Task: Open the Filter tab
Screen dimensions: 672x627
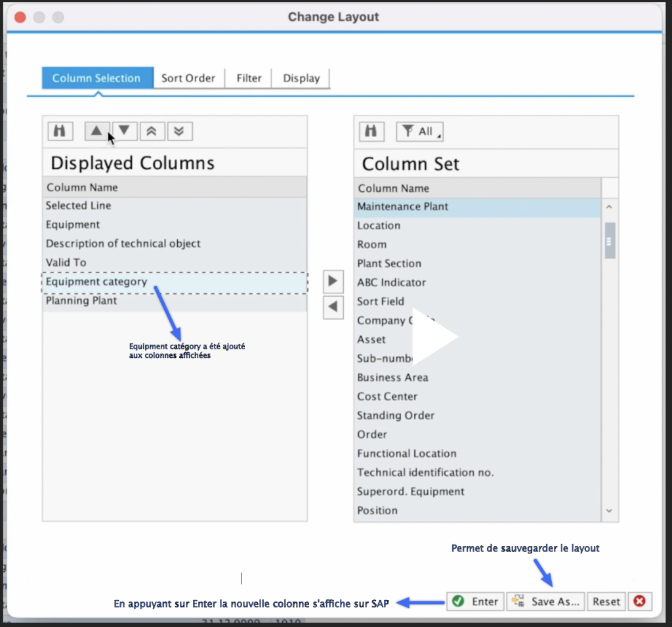Action: [x=249, y=78]
